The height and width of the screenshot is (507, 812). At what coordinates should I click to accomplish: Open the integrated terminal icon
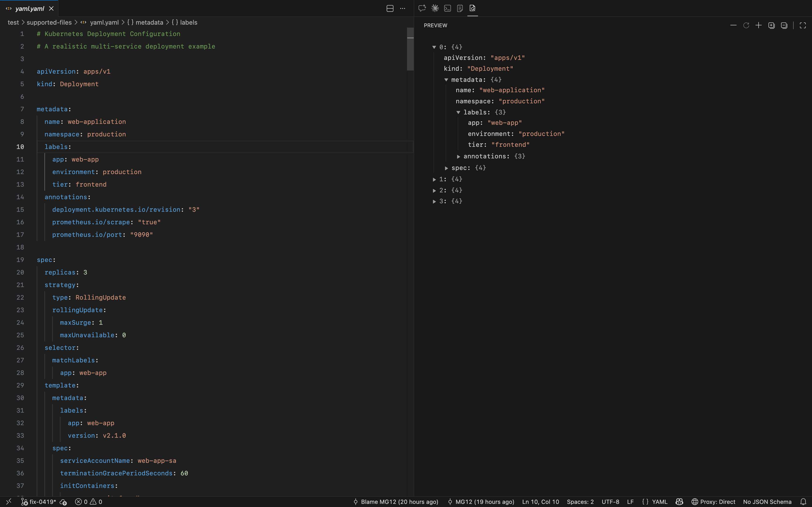pos(447,8)
